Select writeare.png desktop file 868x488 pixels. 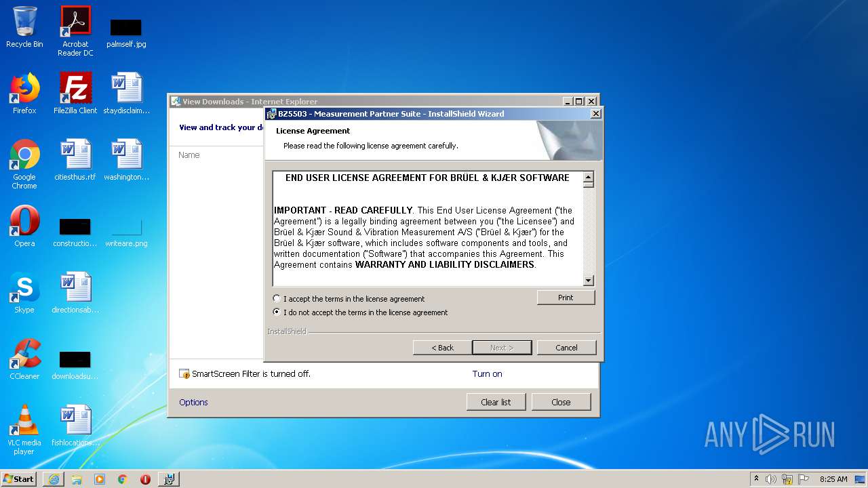click(126, 232)
